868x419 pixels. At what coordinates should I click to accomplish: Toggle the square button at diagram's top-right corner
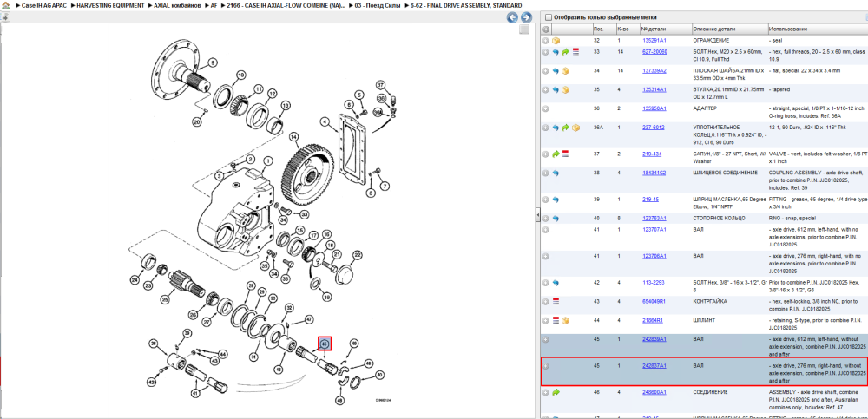pyautogui.click(x=523, y=29)
